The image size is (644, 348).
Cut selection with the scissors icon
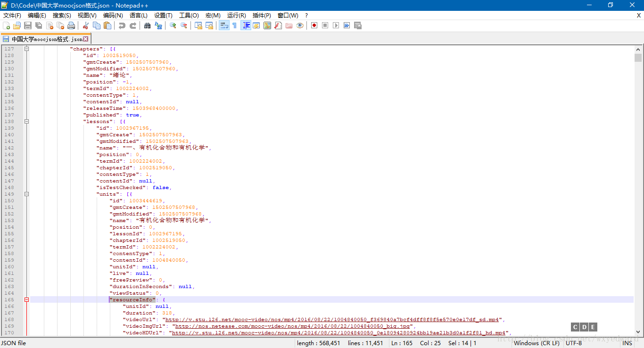click(x=86, y=25)
